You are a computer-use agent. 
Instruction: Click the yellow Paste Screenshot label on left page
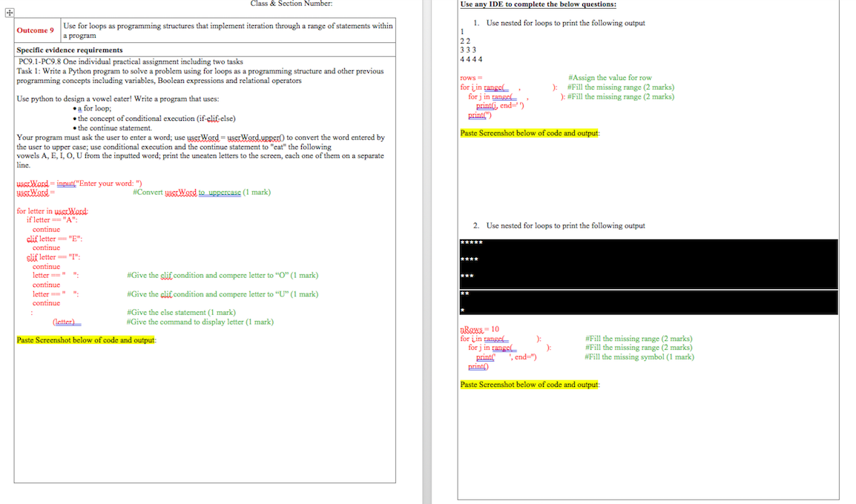[x=85, y=339]
